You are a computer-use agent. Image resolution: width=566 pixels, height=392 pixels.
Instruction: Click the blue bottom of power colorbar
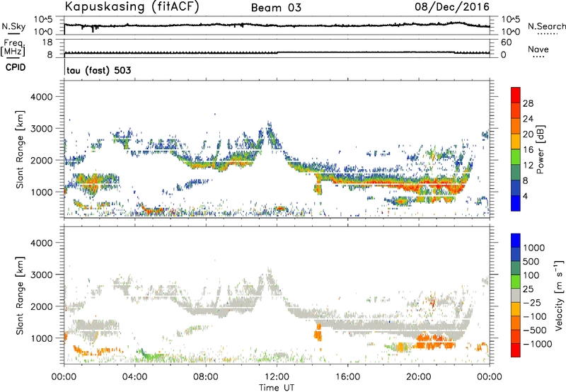pyautogui.click(x=516, y=204)
